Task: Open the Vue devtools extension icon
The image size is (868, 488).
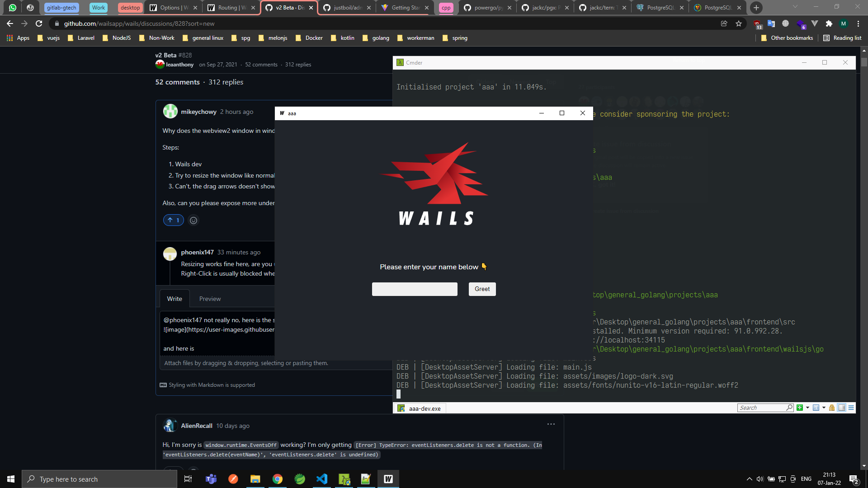Action: pyautogui.click(x=815, y=23)
